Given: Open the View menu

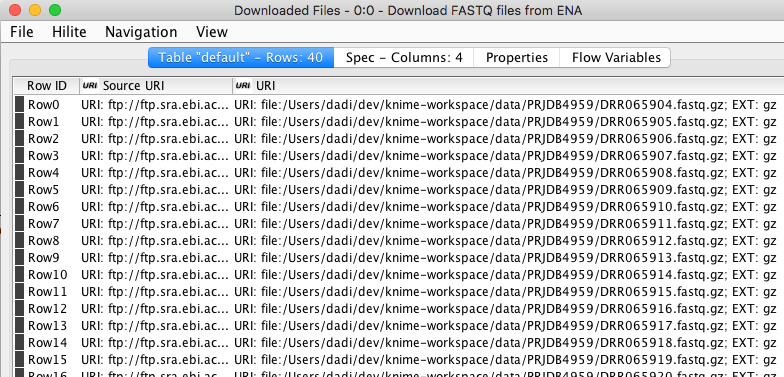Looking at the screenshot, I should tap(212, 32).
